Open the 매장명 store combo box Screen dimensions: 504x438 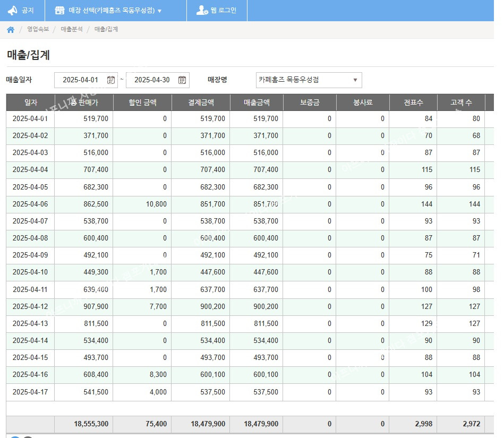(x=309, y=80)
